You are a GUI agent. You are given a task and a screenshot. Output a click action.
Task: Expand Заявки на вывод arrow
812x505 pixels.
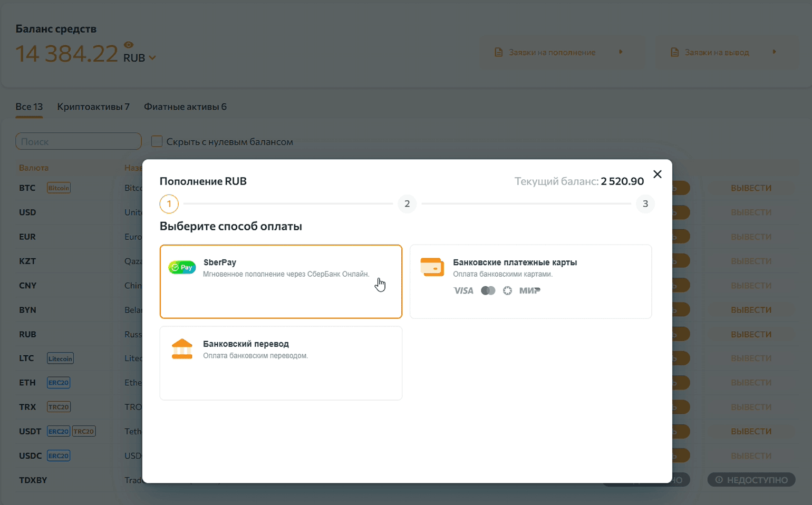pyautogui.click(x=774, y=52)
